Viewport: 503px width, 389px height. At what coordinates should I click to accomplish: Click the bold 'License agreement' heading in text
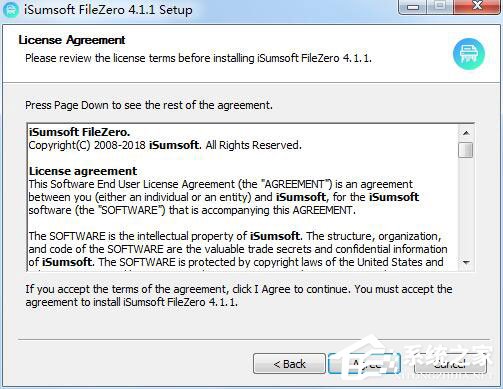[83, 171]
